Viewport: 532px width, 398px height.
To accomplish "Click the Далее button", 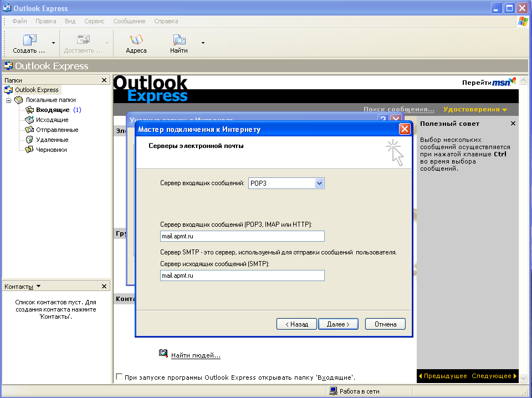I will point(338,324).
